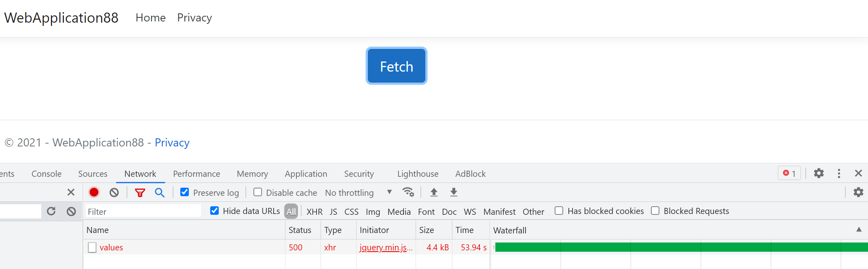Click the export HAR download arrow

tap(454, 192)
